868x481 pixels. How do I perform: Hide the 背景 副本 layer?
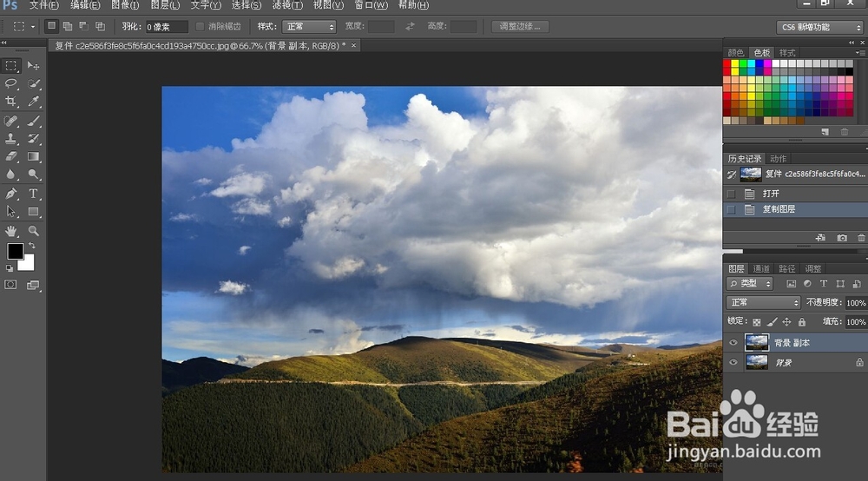pyautogui.click(x=733, y=343)
